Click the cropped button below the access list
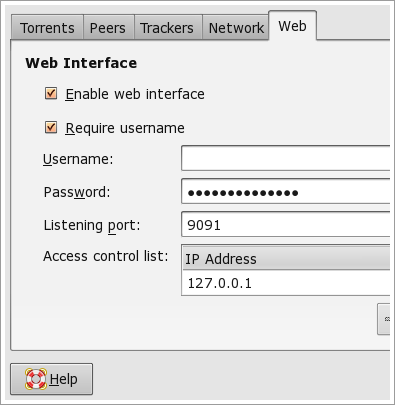This screenshot has width=395, height=405. point(384,319)
